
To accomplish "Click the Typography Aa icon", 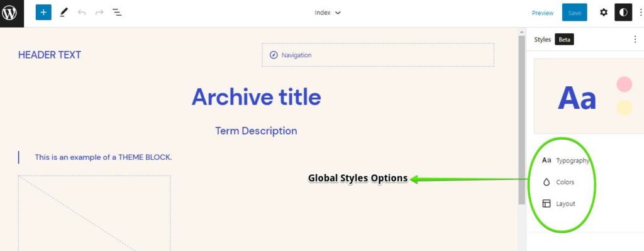I will pyautogui.click(x=547, y=160).
